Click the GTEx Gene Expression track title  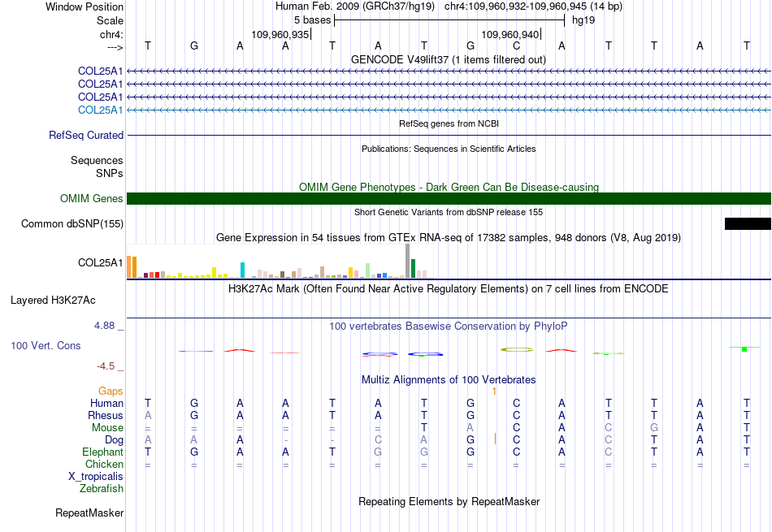(x=449, y=238)
